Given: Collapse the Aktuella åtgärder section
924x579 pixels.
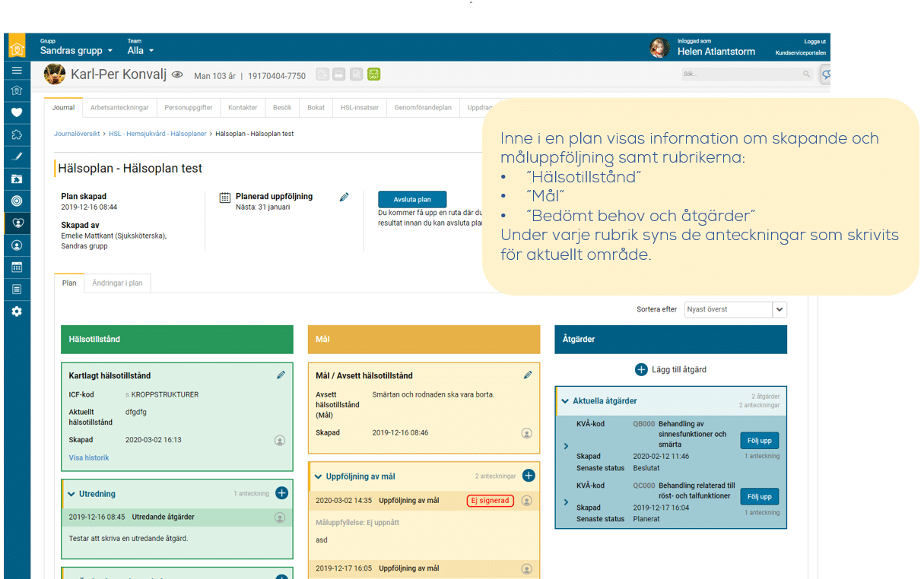Looking at the screenshot, I should (x=565, y=401).
